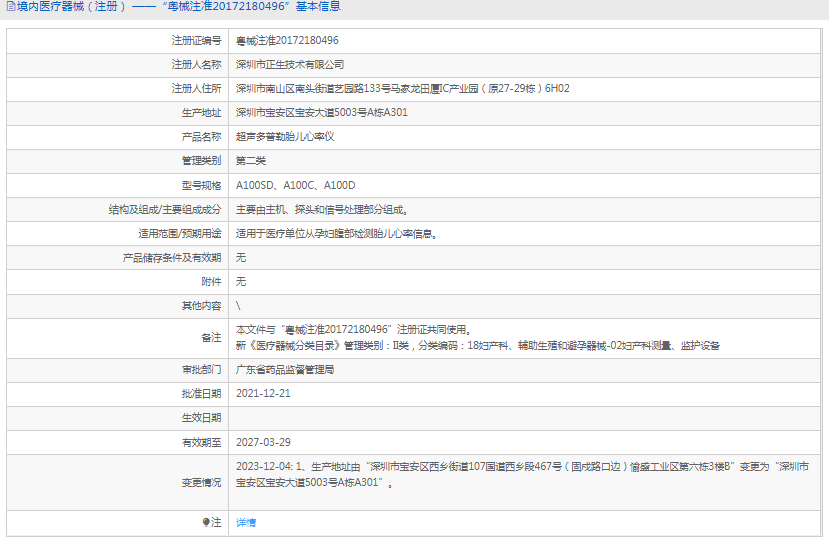Click the 注册人名称 label
Screen dimensions: 829x543
(196, 65)
